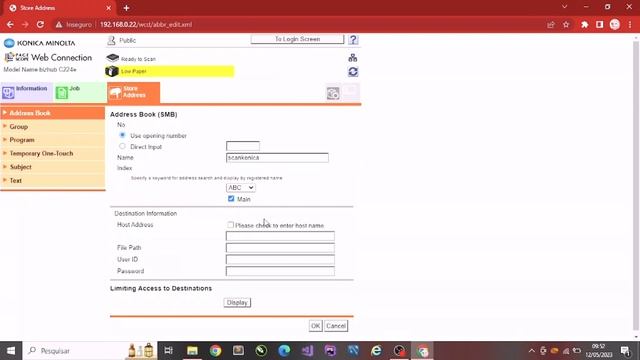The image size is (640, 360).
Task: Uncheck the Main checkbox
Action: [231, 199]
